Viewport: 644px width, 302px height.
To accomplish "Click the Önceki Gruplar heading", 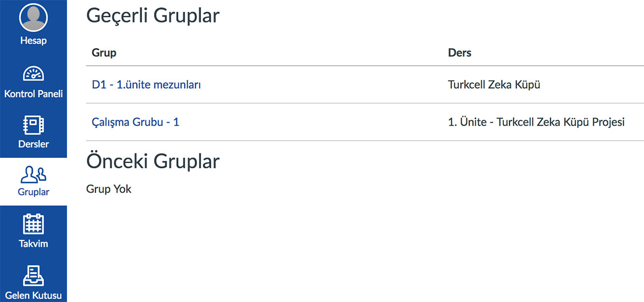I will pos(153,161).
